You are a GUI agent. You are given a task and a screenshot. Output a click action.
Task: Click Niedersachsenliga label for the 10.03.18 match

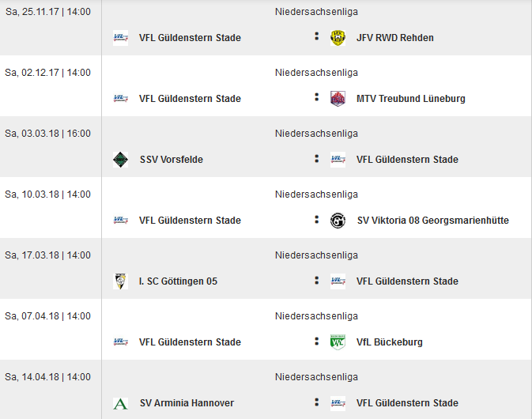click(316, 194)
